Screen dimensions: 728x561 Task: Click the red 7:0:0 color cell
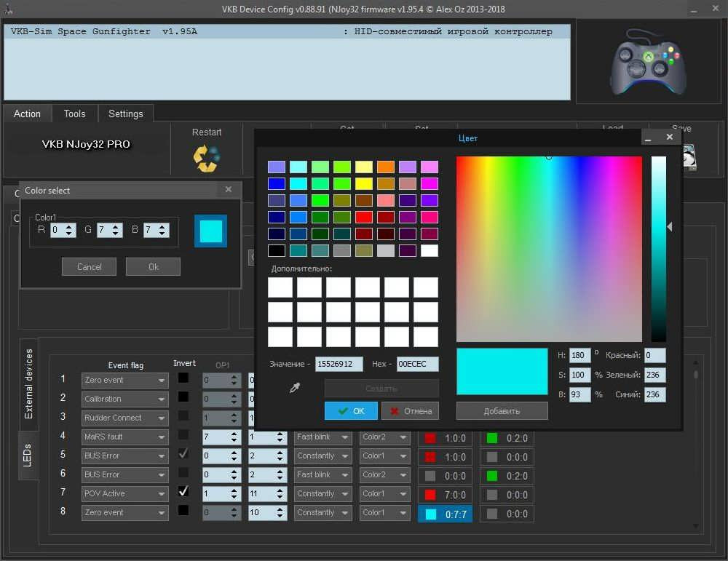tap(446, 495)
